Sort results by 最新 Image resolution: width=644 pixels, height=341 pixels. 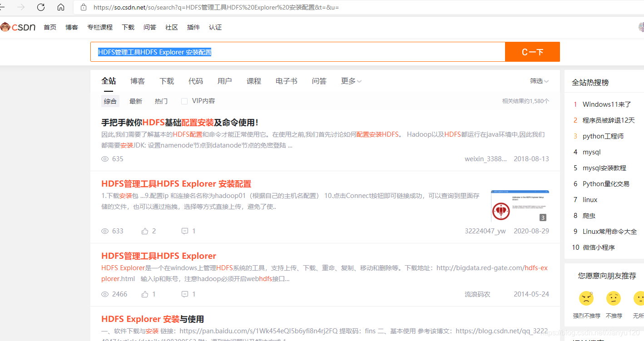[x=136, y=101]
